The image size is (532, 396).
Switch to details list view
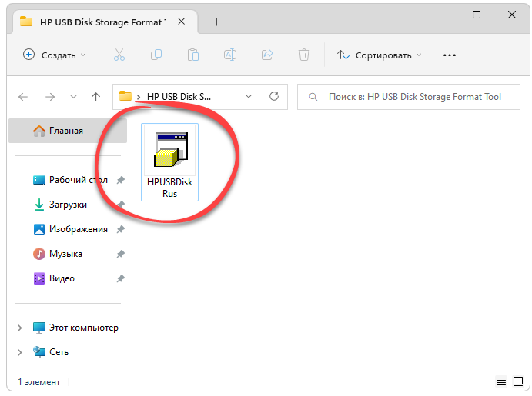point(501,381)
